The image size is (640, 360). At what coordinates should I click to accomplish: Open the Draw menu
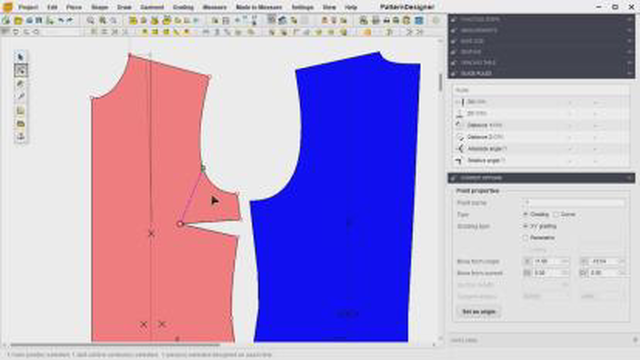[124, 7]
